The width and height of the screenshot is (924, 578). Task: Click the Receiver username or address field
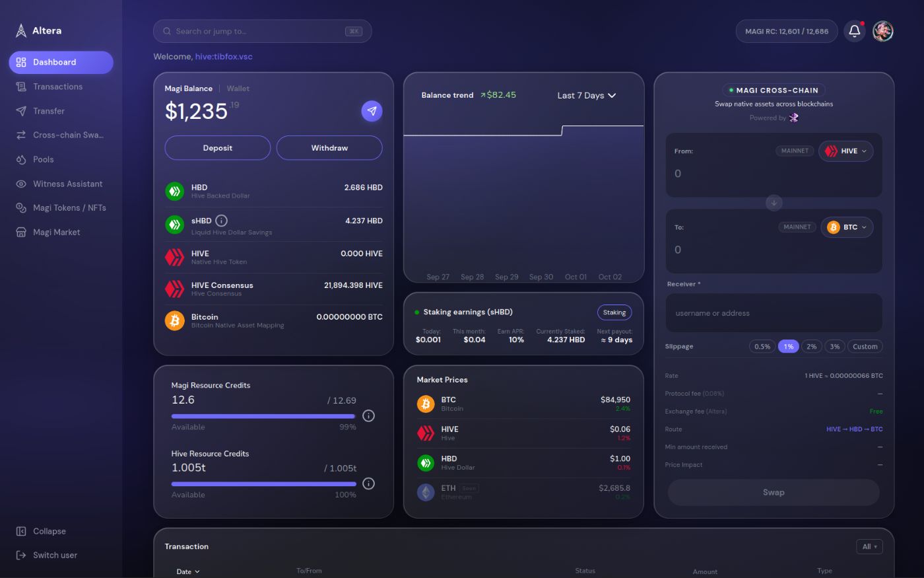coord(774,313)
